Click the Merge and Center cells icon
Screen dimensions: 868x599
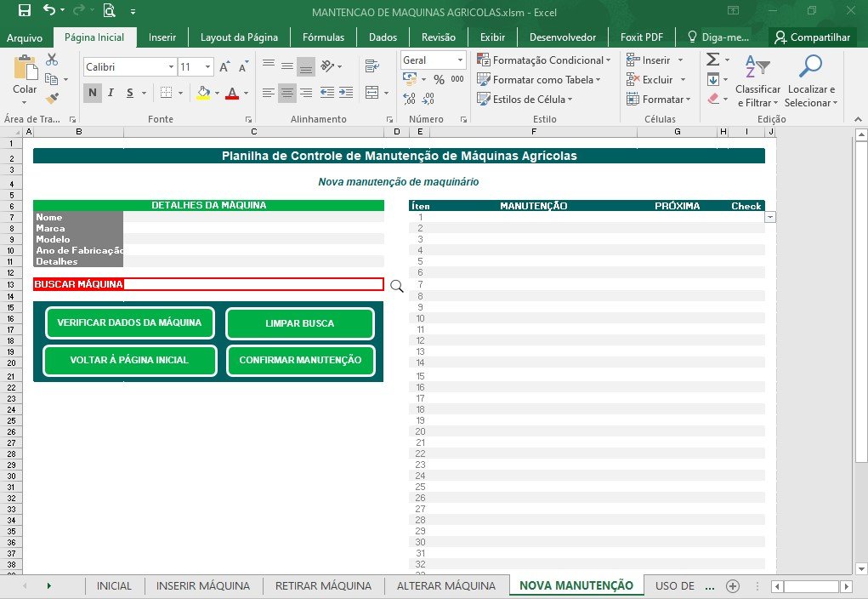[372, 93]
